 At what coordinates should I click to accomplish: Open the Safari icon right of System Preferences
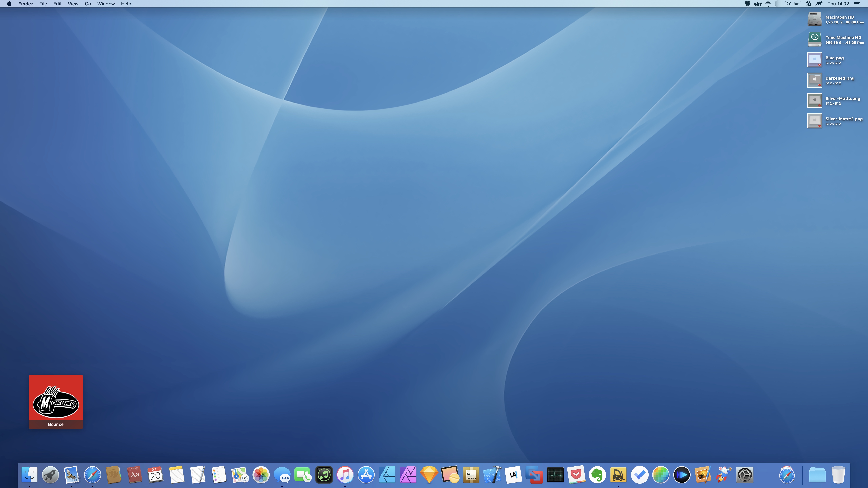tap(787, 475)
